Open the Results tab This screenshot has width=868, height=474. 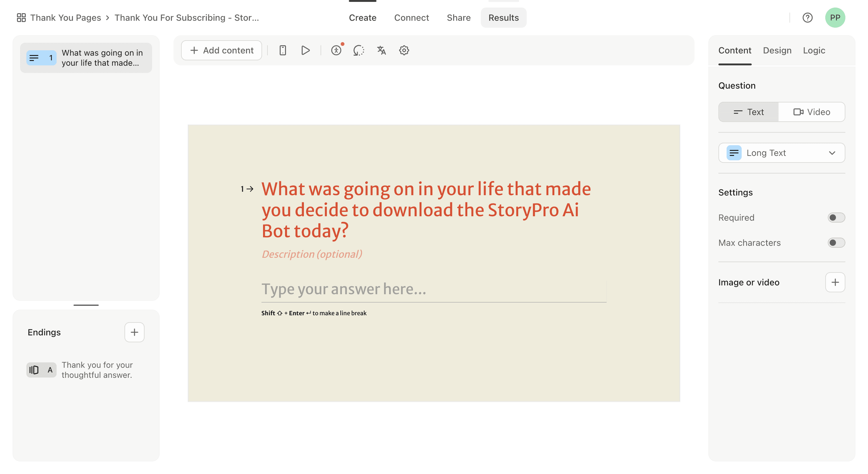(503, 18)
